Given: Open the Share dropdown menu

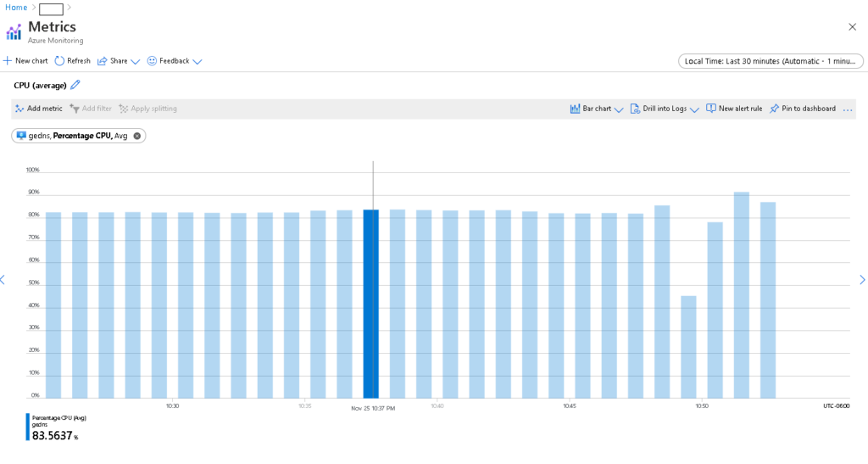Looking at the screenshot, I should (x=119, y=61).
